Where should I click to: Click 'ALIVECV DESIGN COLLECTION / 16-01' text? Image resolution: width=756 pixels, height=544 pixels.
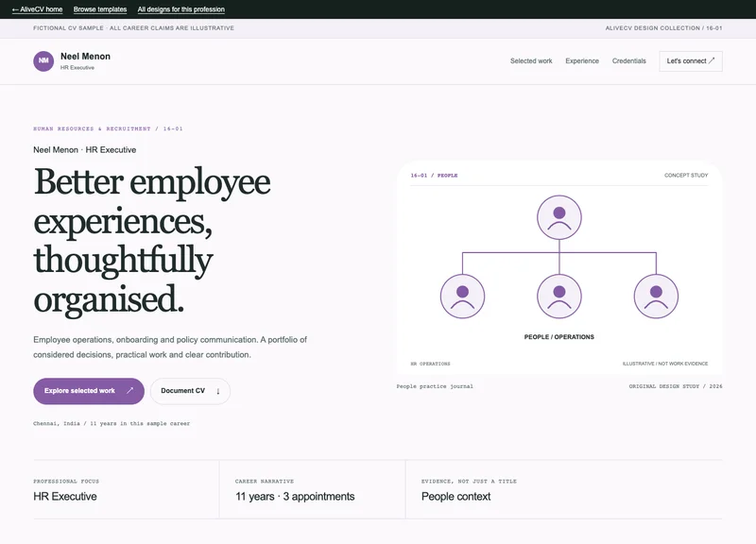(663, 28)
